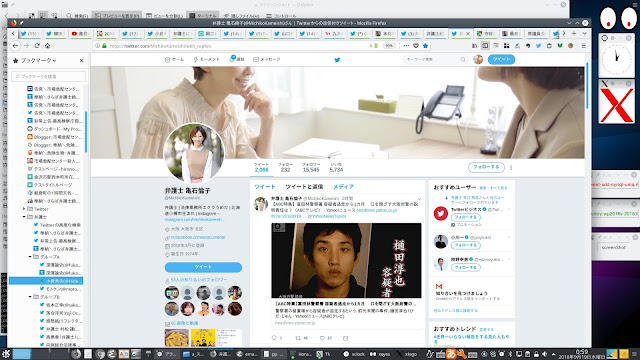Open the tweet dropdown caret

419,199
